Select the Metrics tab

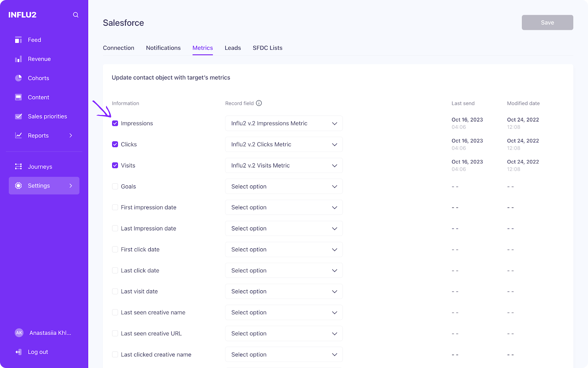pyautogui.click(x=202, y=48)
